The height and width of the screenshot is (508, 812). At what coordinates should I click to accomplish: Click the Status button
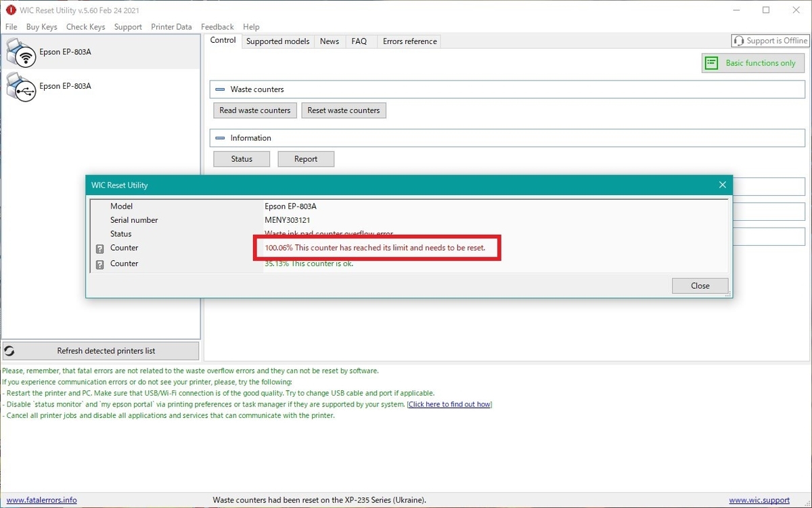point(242,159)
